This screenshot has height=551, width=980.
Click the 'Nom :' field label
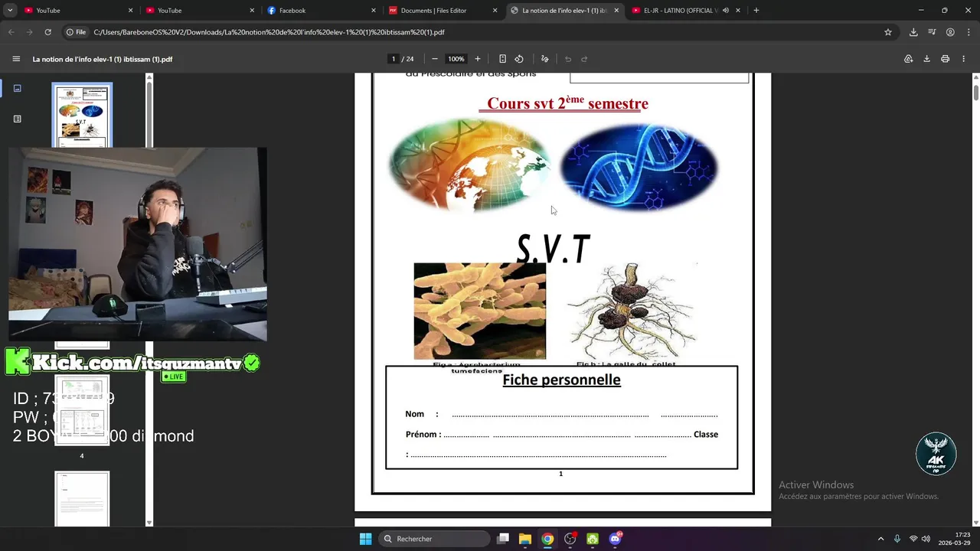pos(422,414)
